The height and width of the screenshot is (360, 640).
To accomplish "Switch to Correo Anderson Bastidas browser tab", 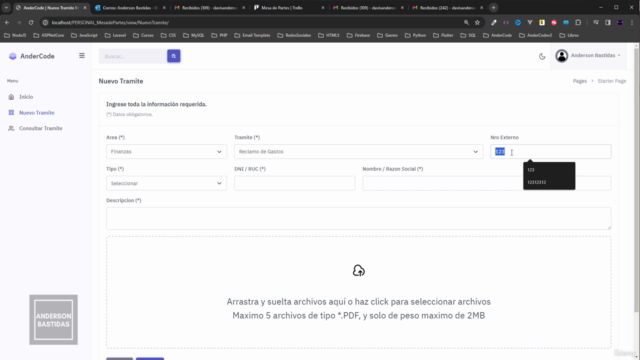I will click(x=130, y=8).
